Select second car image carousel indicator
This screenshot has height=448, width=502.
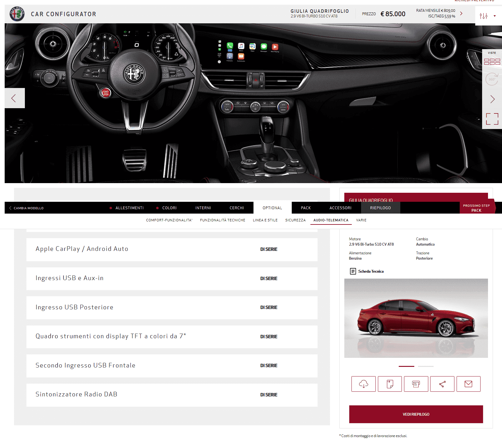pos(425,366)
